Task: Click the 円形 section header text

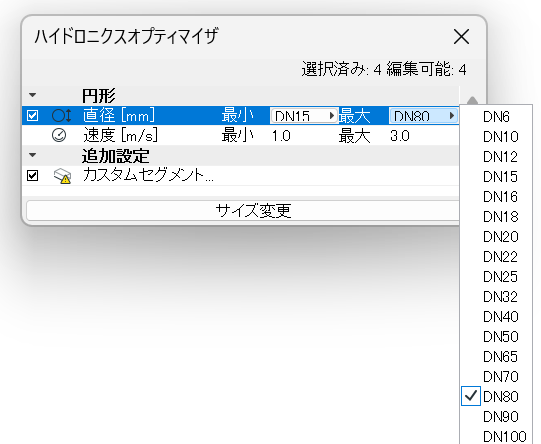Action: pos(99,96)
